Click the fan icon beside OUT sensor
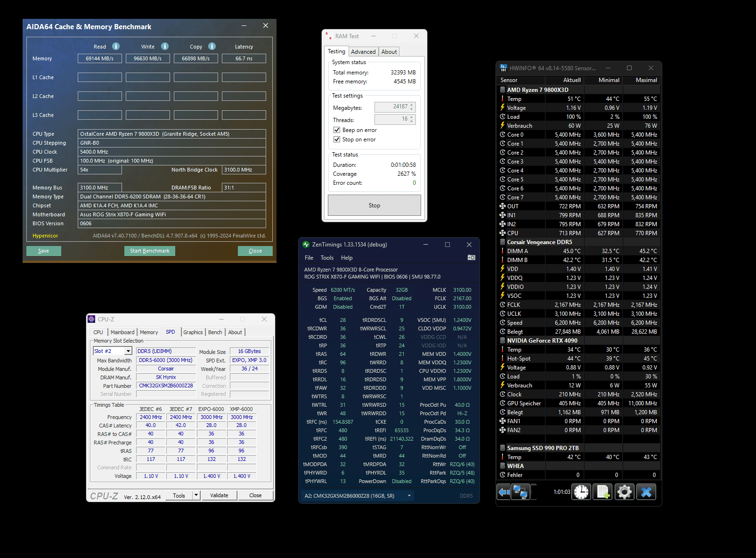The image size is (756, 558). coord(503,206)
